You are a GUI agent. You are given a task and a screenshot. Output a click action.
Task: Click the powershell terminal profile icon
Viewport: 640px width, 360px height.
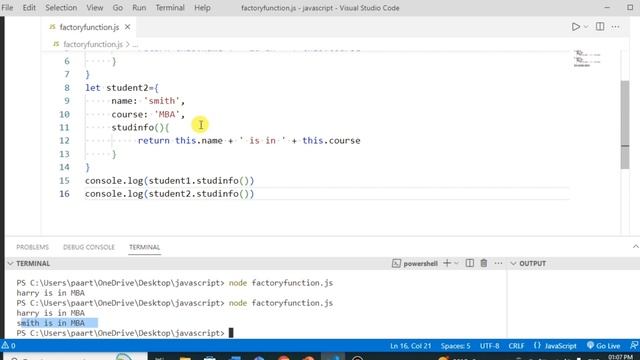click(396, 264)
